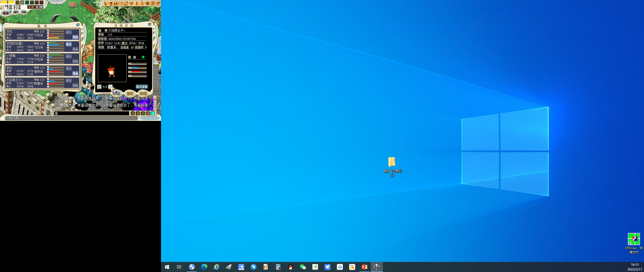Open the 转发_区带划分 desktop folder
The image size is (644, 272).
[392, 167]
